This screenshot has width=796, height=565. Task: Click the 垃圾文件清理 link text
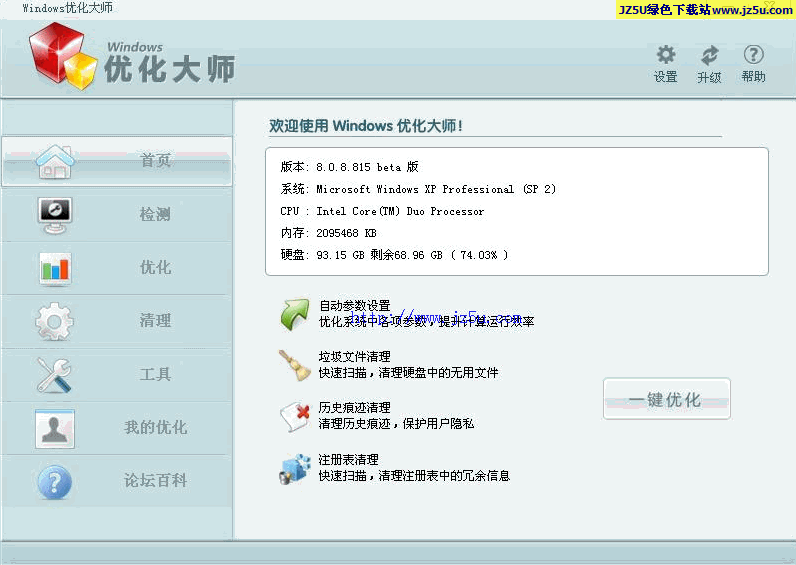tap(354, 357)
